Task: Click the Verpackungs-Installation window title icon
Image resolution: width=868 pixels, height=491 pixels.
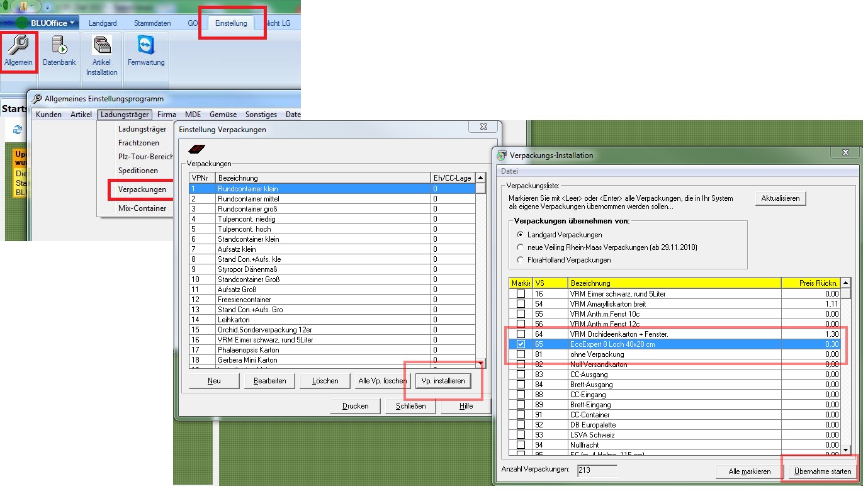Action: [502, 155]
